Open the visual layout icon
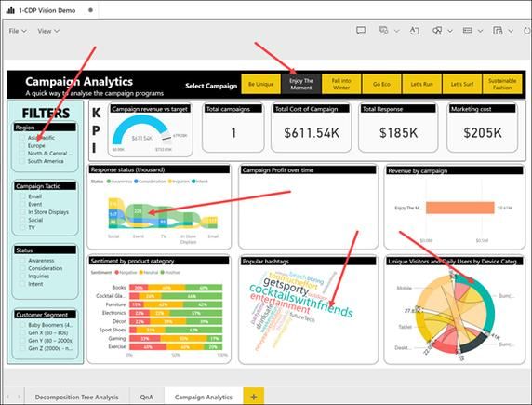Image resolution: width=532 pixels, height=405 pixels. (x=498, y=31)
